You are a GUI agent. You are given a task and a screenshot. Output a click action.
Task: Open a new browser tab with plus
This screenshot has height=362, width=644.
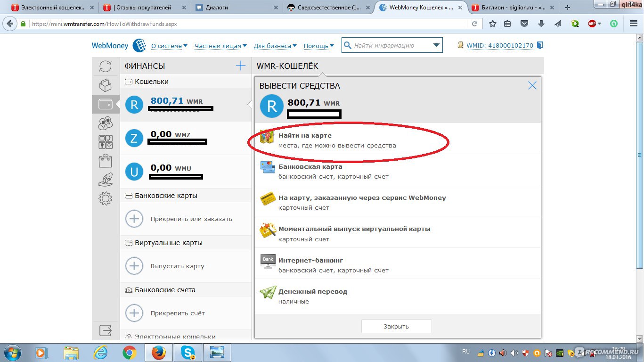[x=567, y=8]
